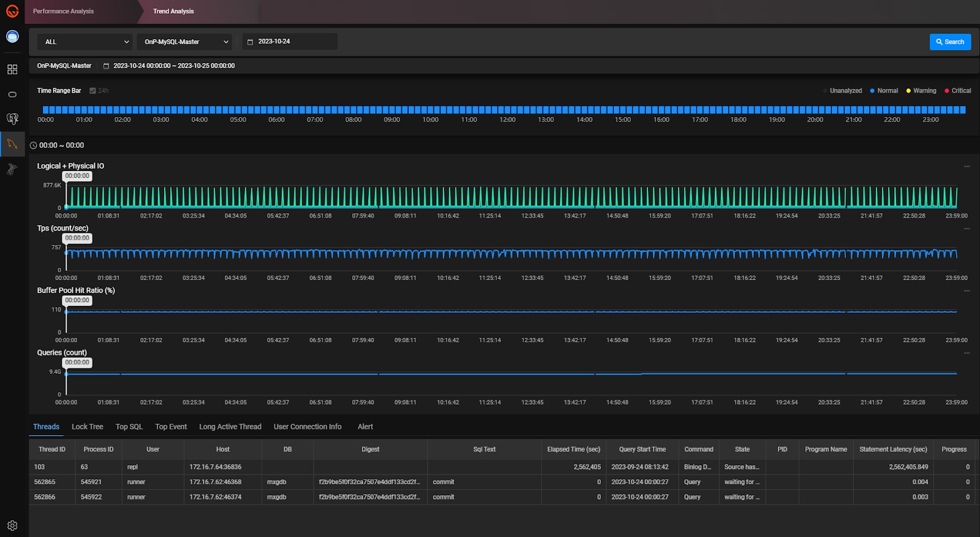Open the user avatar profile icon

12,37
